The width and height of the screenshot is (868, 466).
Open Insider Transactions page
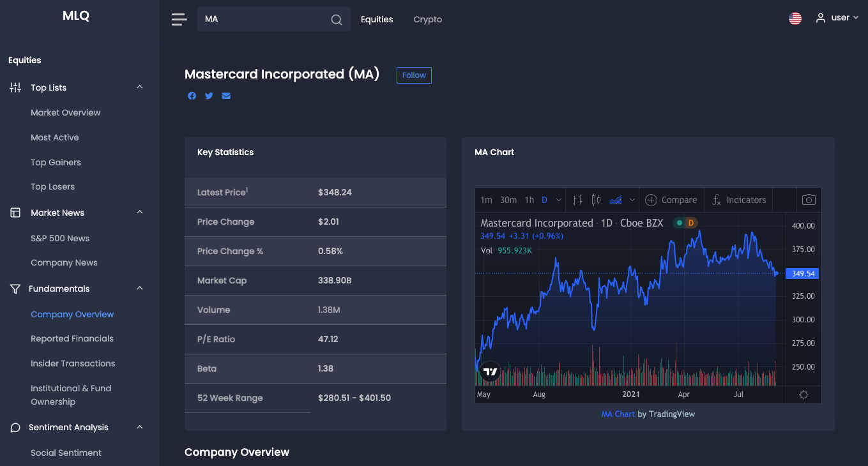pos(73,363)
